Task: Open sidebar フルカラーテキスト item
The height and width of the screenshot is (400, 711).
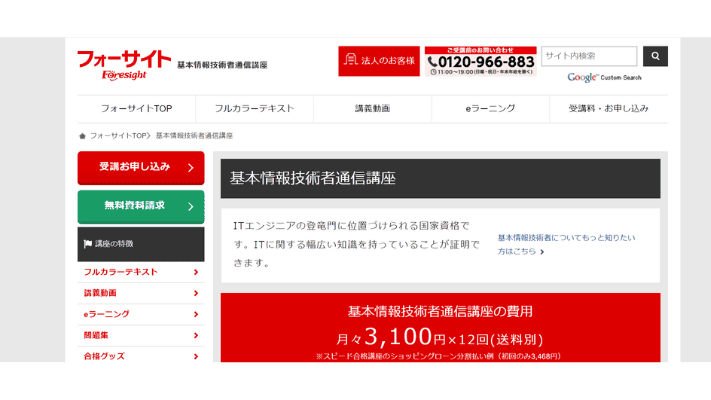Action: [x=141, y=272]
